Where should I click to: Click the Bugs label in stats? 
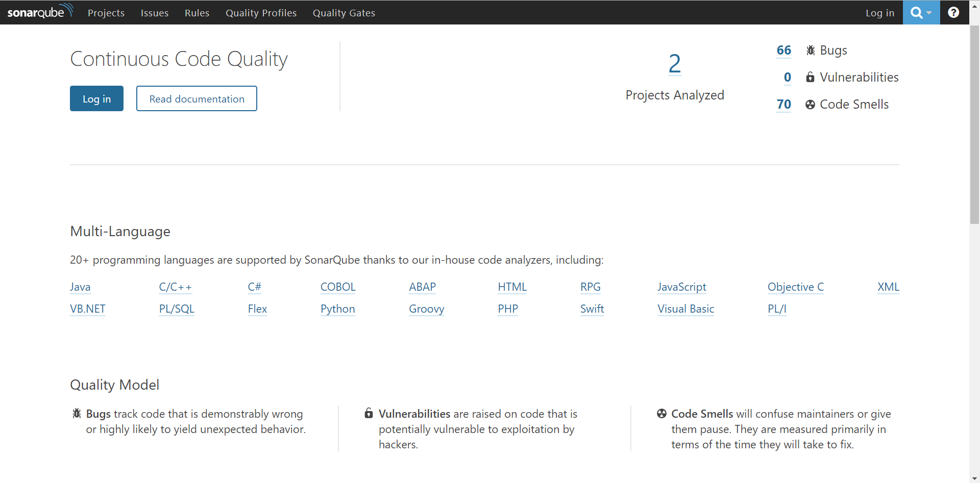[x=834, y=50]
